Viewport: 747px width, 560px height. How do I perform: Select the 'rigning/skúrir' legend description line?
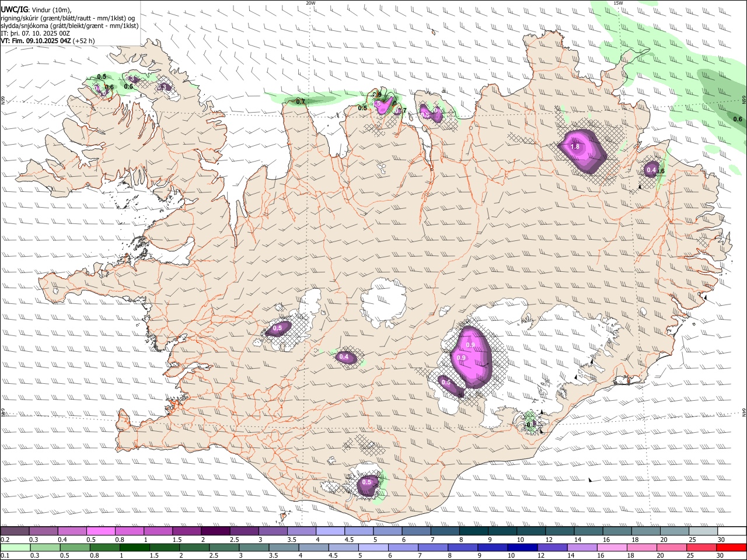click(68, 17)
